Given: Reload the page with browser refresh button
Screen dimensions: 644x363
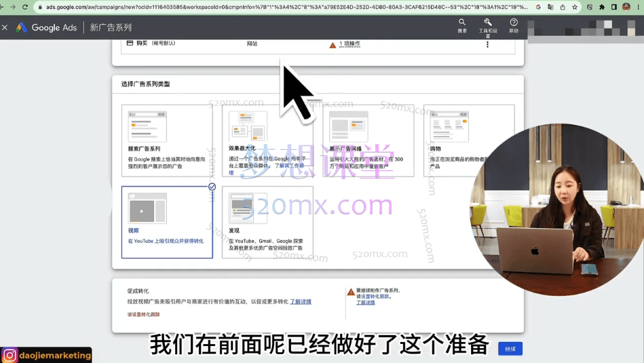Looking at the screenshot, I should [x=25, y=7].
